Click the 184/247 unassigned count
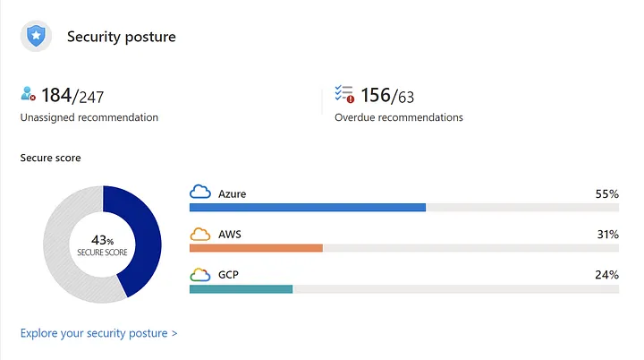Viewport: 644px width, 360px height. [x=72, y=96]
